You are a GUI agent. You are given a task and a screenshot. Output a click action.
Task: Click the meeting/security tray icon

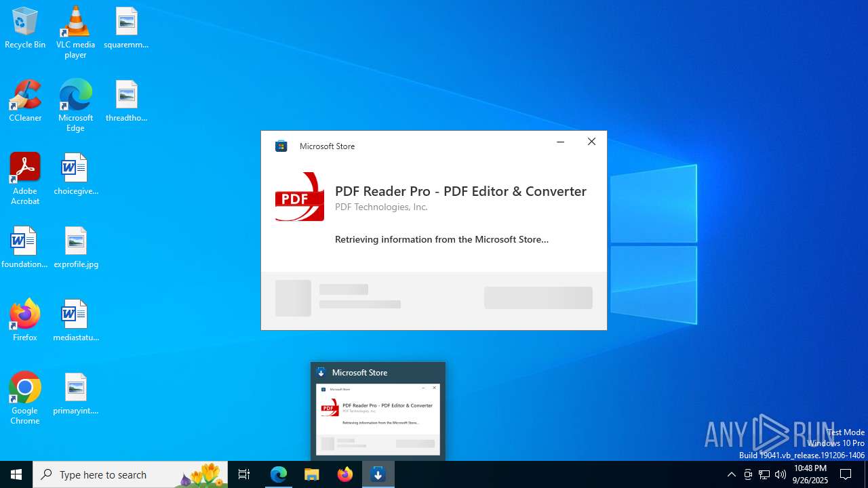click(748, 474)
